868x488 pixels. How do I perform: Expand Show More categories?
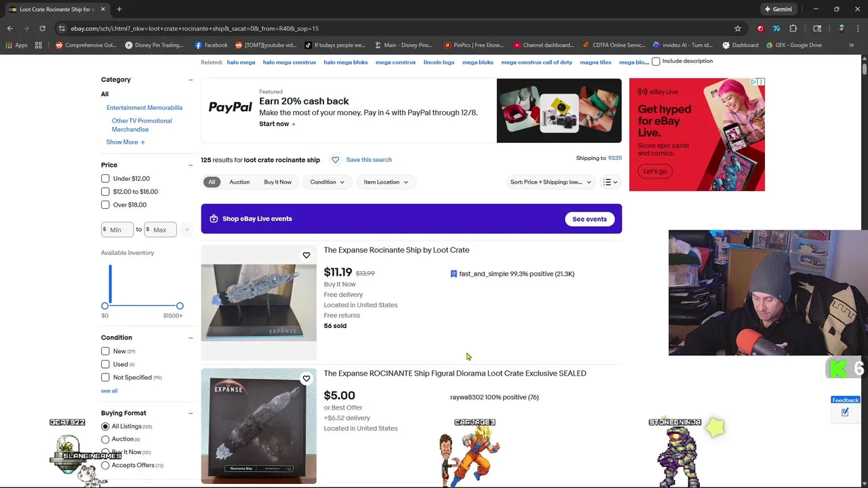coord(125,142)
